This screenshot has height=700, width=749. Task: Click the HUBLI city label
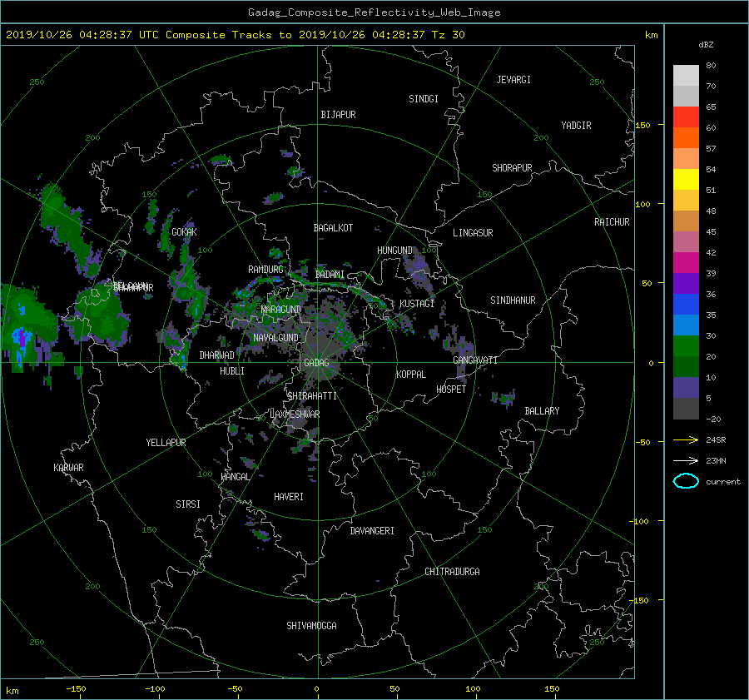tap(231, 371)
